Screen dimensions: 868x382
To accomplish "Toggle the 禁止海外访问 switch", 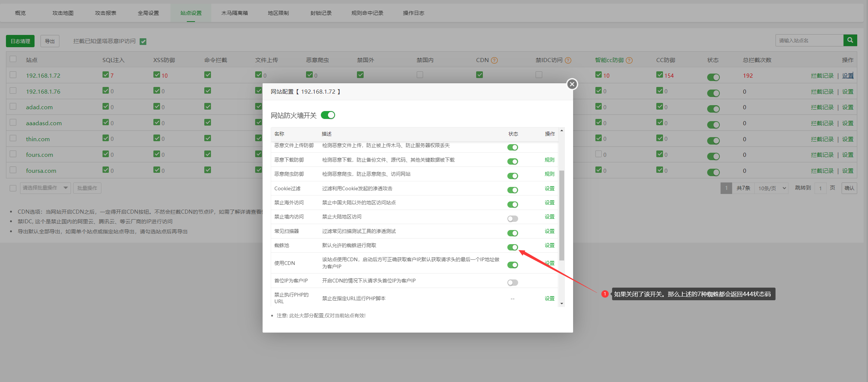I will (x=513, y=204).
